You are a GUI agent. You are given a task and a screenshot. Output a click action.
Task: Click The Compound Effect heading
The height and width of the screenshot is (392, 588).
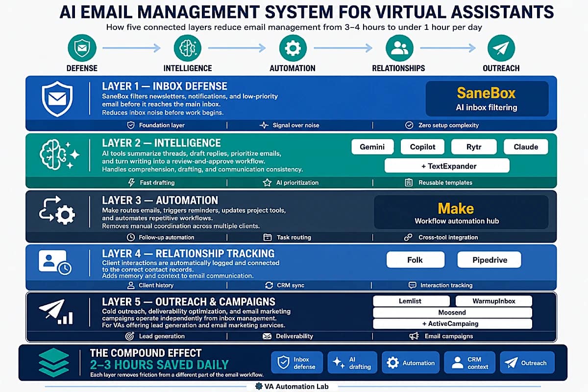coord(146,353)
